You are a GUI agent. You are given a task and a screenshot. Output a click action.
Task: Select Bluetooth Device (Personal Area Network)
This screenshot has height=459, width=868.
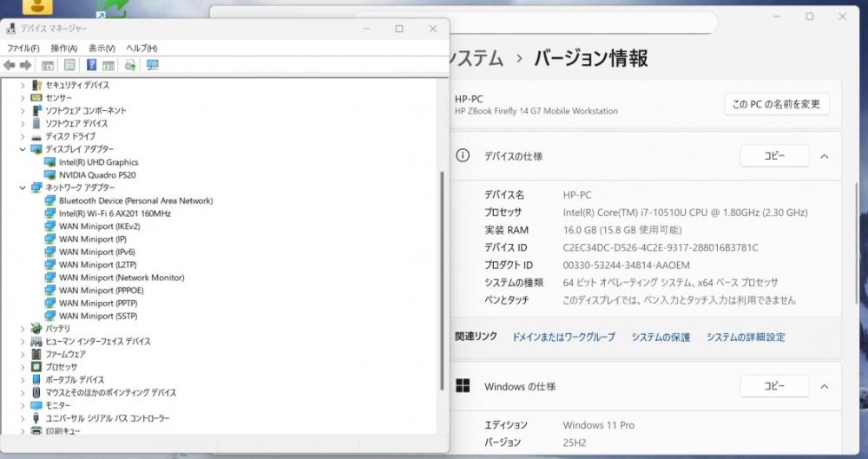[x=135, y=200]
